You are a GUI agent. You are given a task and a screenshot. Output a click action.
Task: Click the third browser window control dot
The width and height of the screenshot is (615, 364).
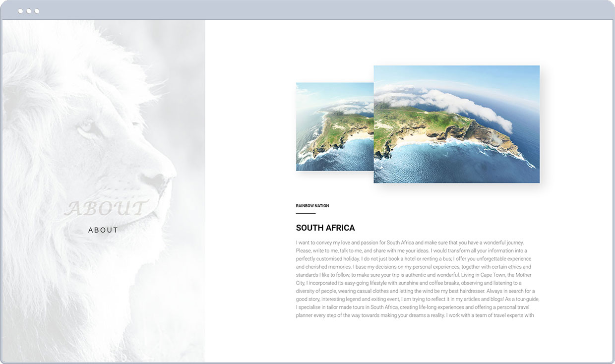click(x=37, y=11)
